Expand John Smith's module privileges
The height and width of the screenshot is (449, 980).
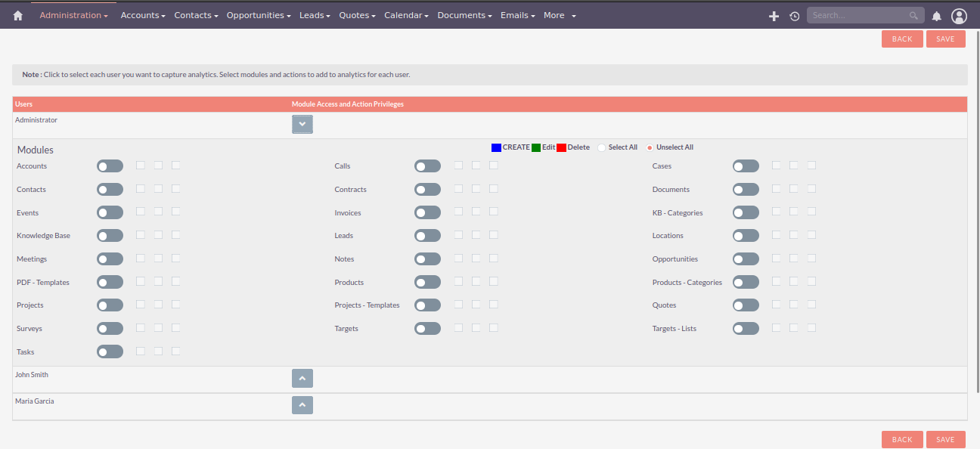302,378
